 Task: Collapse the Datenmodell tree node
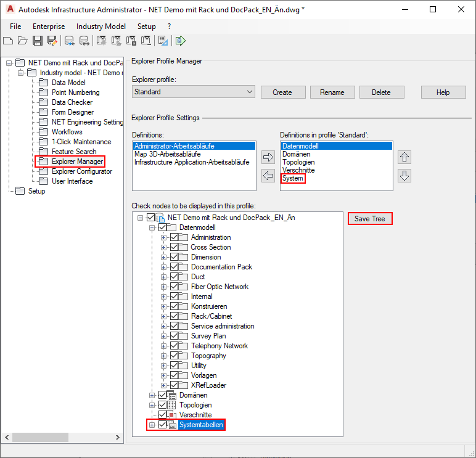pos(152,227)
